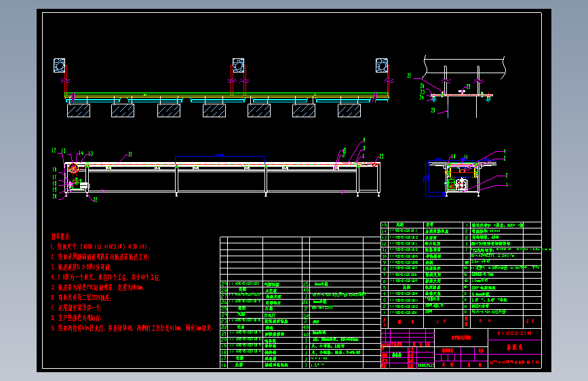The image size is (588, 381).
Task: Select callout 22 below the conveyor leg
Action: (95, 200)
